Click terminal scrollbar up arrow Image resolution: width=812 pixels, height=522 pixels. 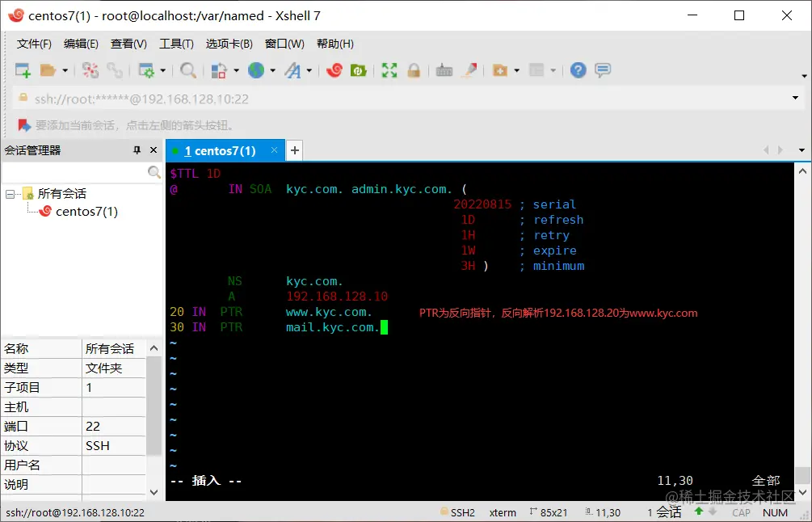tap(802, 171)
